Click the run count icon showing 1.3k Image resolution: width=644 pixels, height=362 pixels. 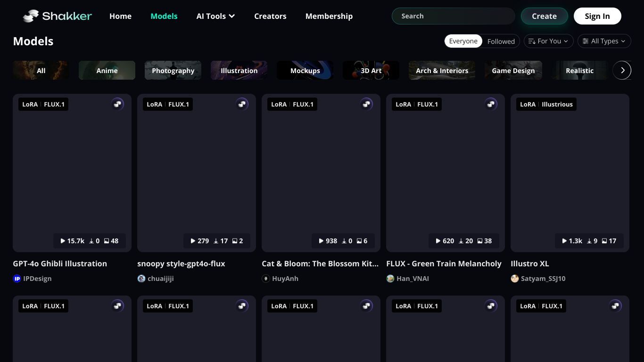pyautogui.click(x=564, y=241)
